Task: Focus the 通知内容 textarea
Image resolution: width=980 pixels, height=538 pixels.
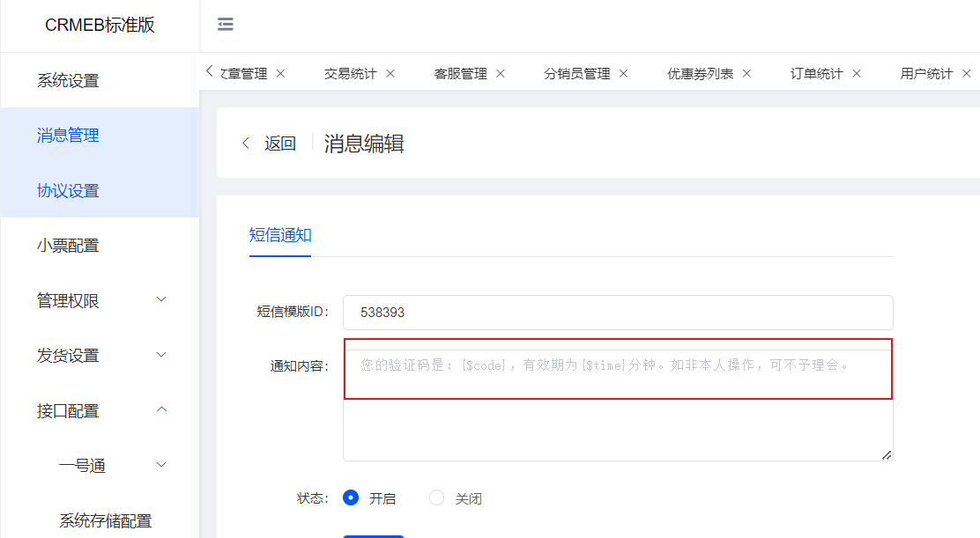Action: [618, 406]
